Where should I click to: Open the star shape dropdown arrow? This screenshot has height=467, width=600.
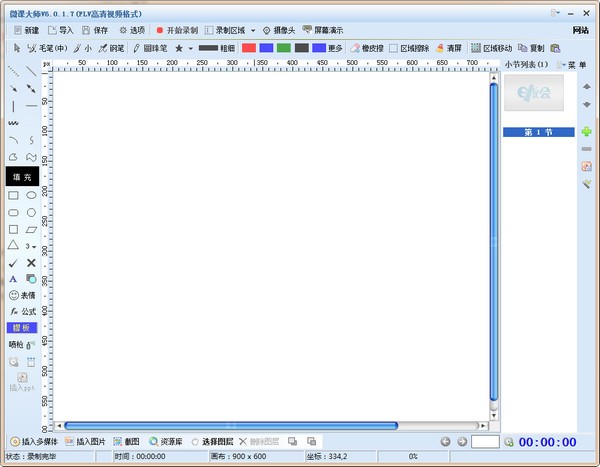tap(190, 48)
